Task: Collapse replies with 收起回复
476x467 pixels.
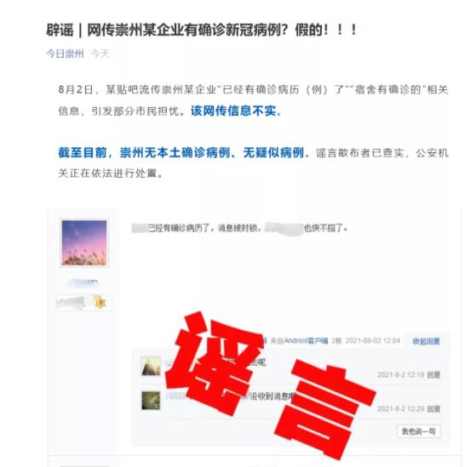Action: [x=426, y=341]
